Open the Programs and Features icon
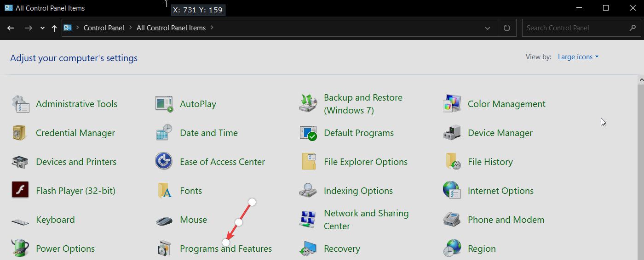 (164, 249)
